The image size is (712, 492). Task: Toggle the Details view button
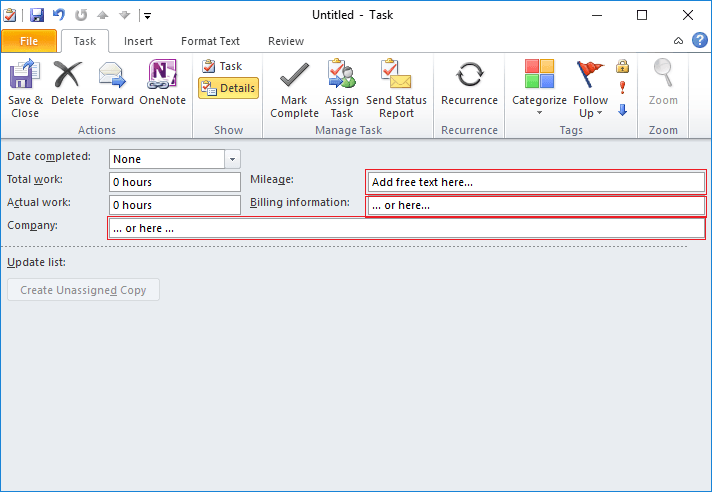click(228, 88)
